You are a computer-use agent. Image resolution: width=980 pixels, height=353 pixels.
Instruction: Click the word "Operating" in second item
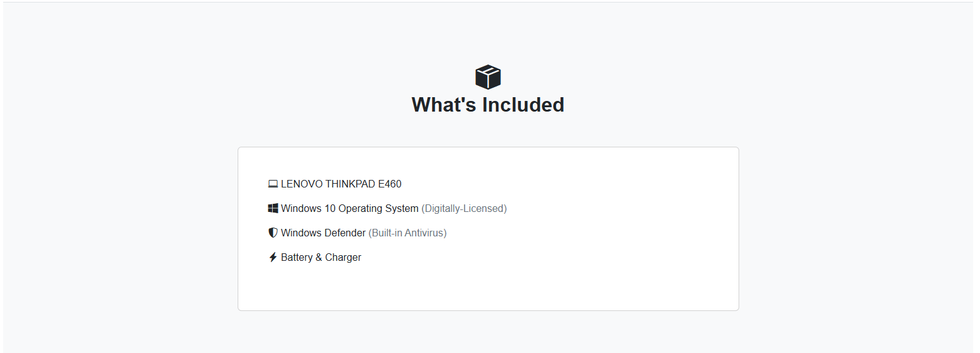pos(360,208)
